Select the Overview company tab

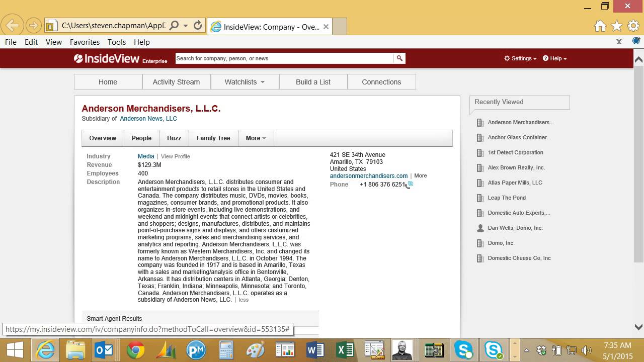point(103,138)
